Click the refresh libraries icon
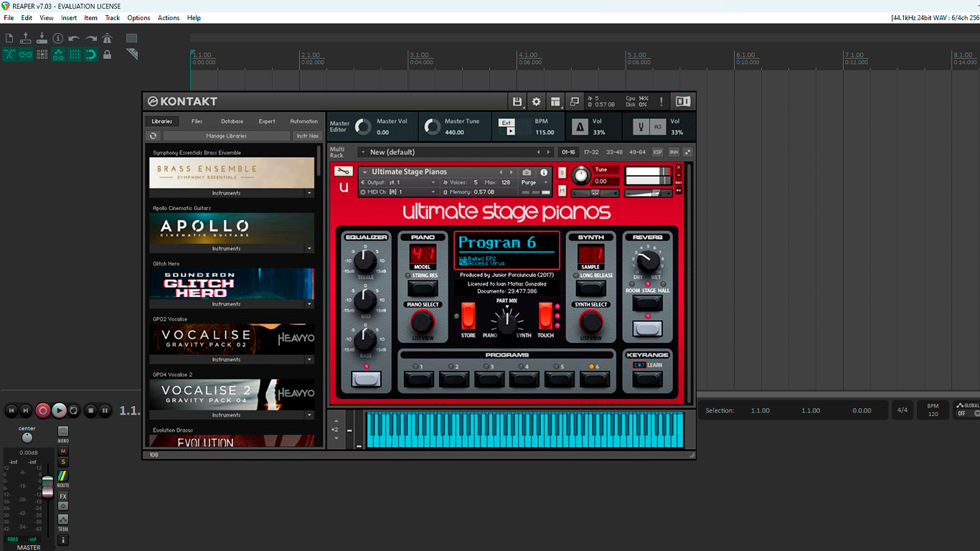 coord(153,136)
